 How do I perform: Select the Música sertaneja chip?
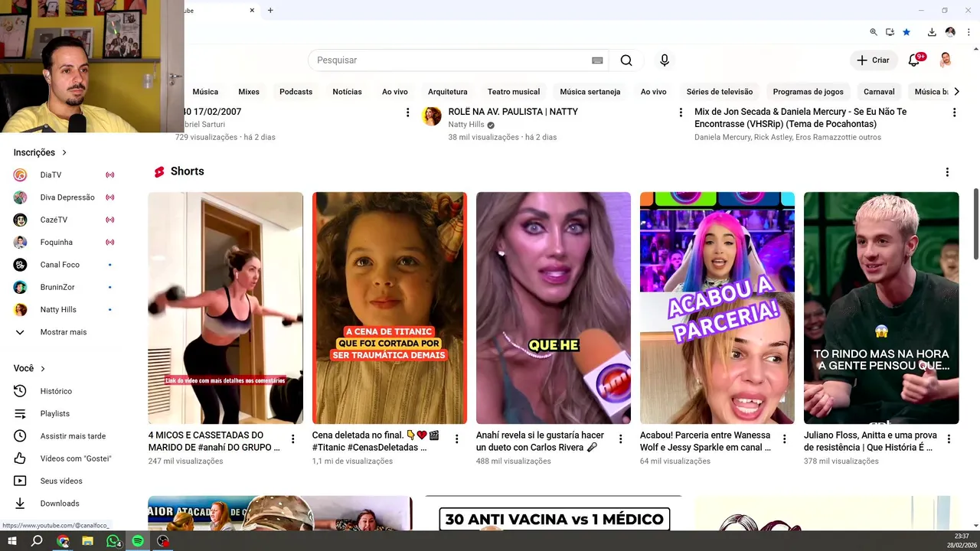(590, 92)
